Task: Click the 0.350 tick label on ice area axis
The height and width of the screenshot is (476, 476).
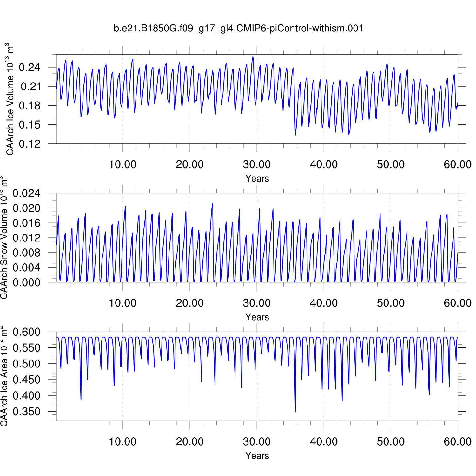Action: (x=26, y=412)
